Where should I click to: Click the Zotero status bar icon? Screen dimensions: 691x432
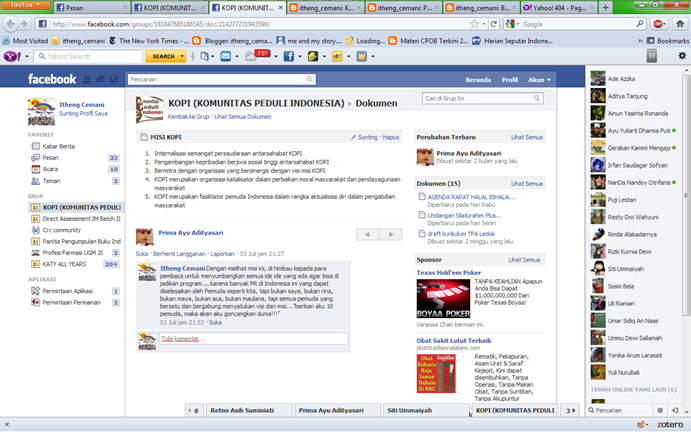(x=670, y=425)
